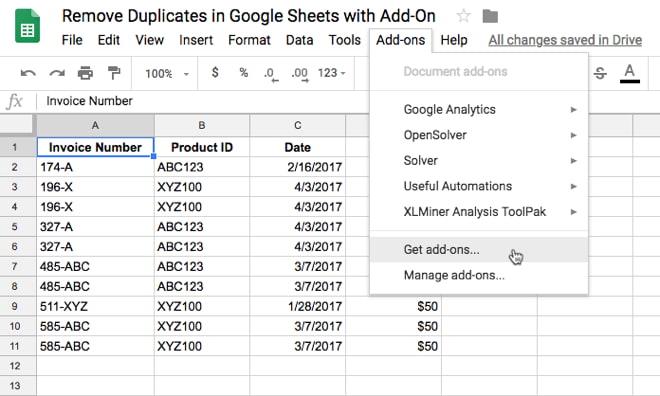Image resolution: width=660 pixels, height=396 pixels.
Task: Select column C header
Action: 298,125
